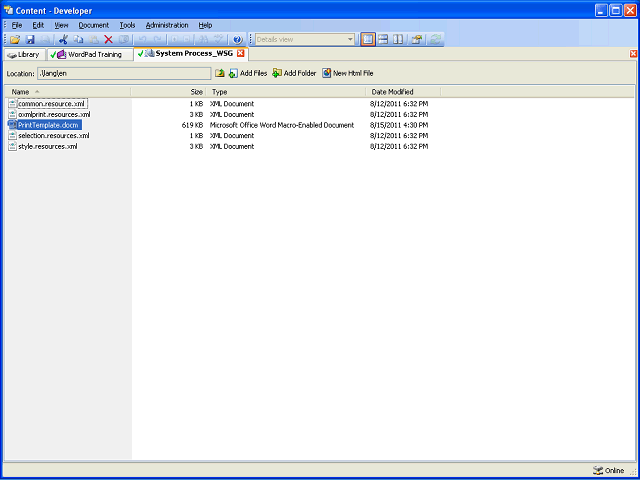The width and height of the screenshot is (640, 480).
Task: Select the common.resource.xml file
Action: click(x=51, y=104)
